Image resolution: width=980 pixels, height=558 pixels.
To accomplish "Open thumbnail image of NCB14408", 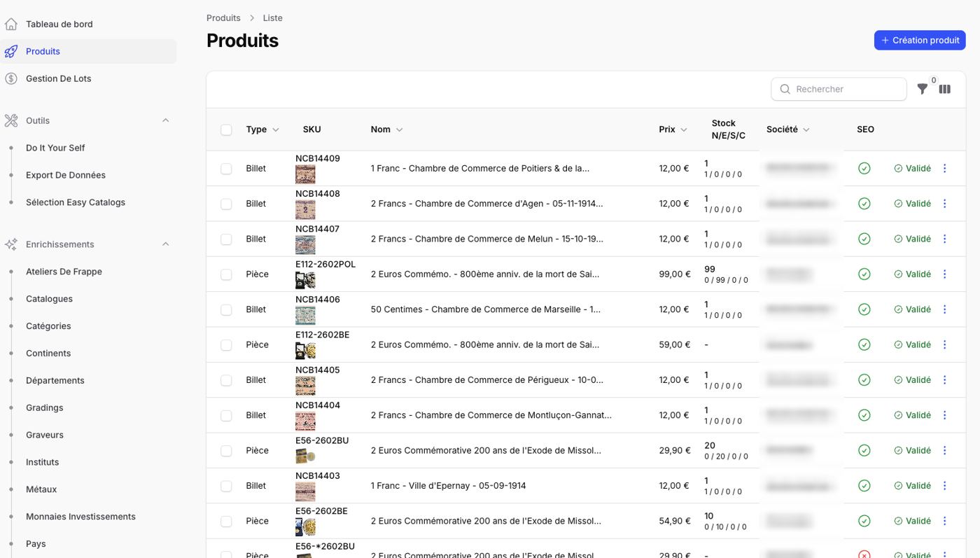I will pos(305,209).
